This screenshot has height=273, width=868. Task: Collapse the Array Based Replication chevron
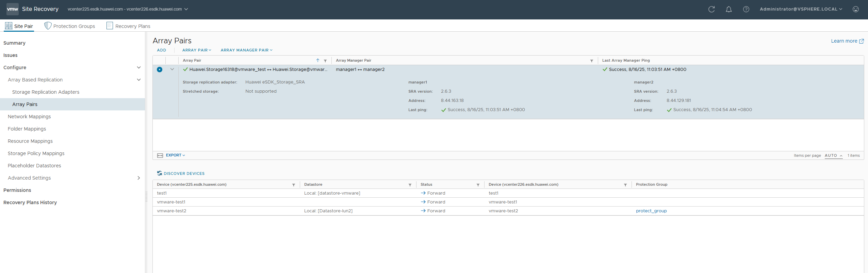(x=139, y=80)
